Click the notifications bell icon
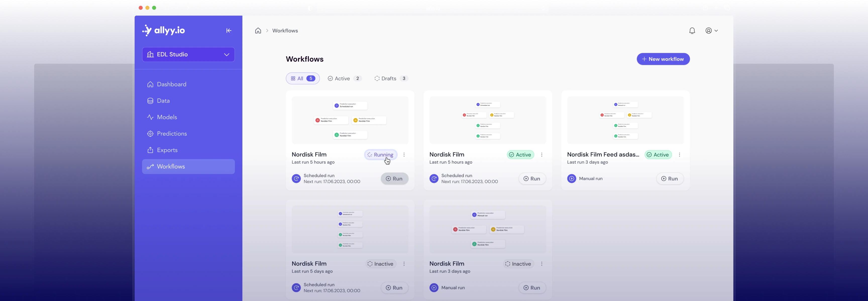This screenshot has width=868, height=301. point(692,31)
